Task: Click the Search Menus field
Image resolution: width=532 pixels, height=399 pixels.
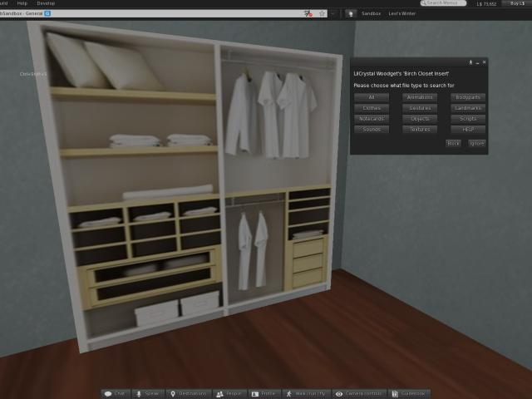Action: coord(443,3)
